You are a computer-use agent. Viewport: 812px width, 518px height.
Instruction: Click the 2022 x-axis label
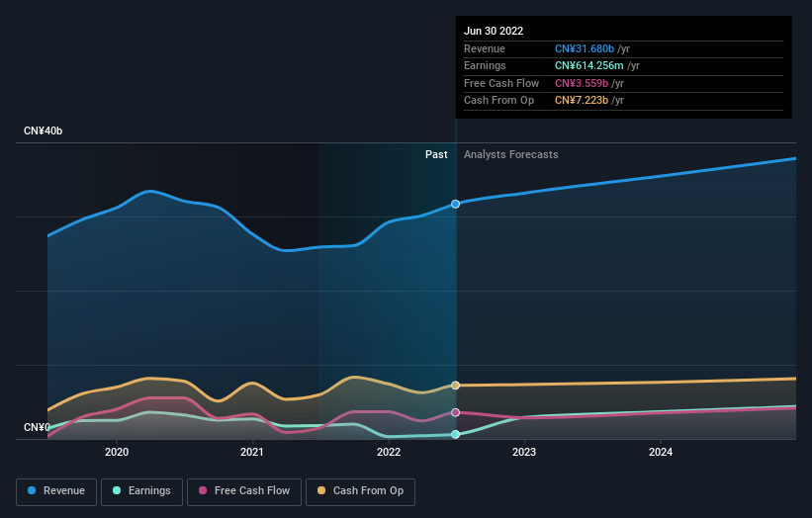tap(389, 452)
